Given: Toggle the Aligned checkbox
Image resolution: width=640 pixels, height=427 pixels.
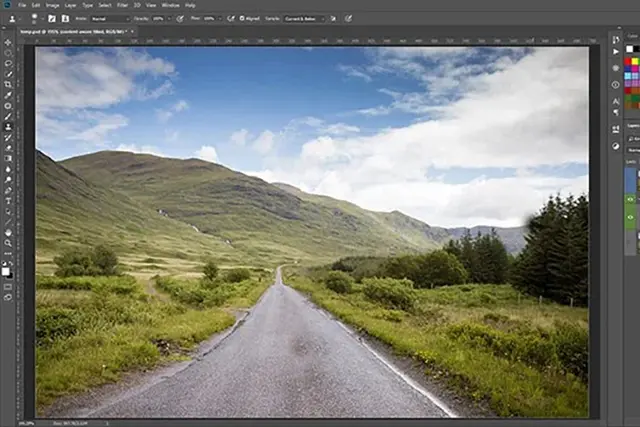Looking at the screenshot, I should [242, 18].
